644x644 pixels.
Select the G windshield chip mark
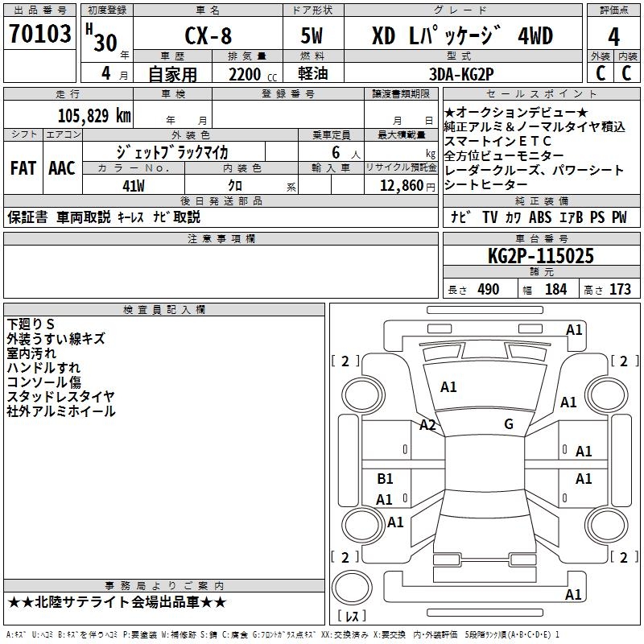tap(509, 424)
